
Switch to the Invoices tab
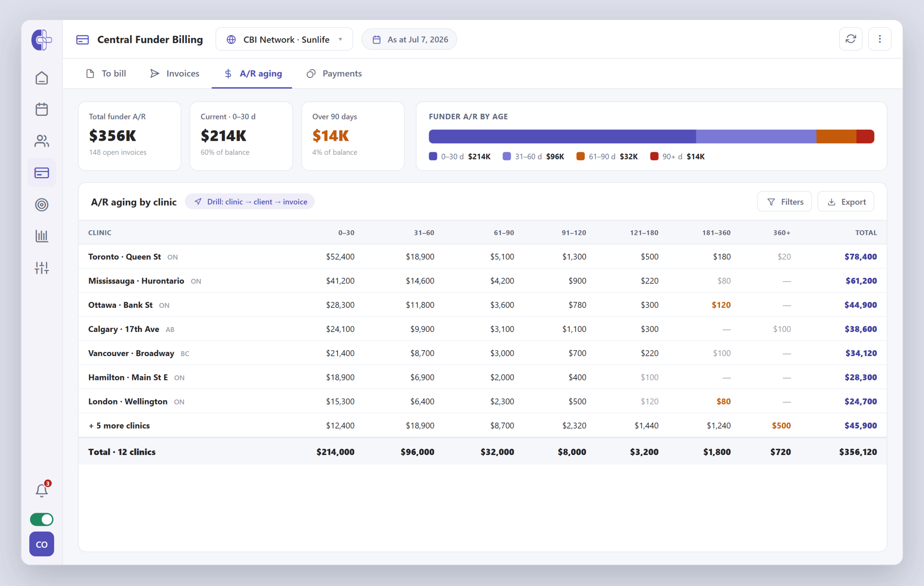pos(175,73)
